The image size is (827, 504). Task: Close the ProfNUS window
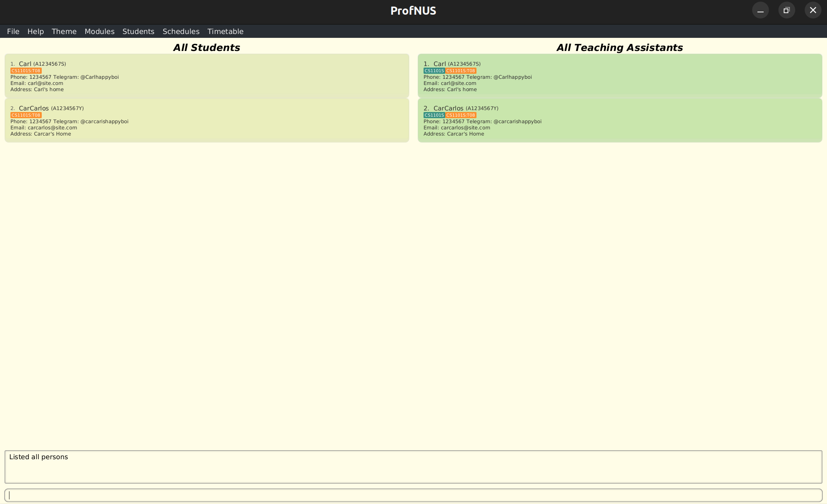click(813, 10)
